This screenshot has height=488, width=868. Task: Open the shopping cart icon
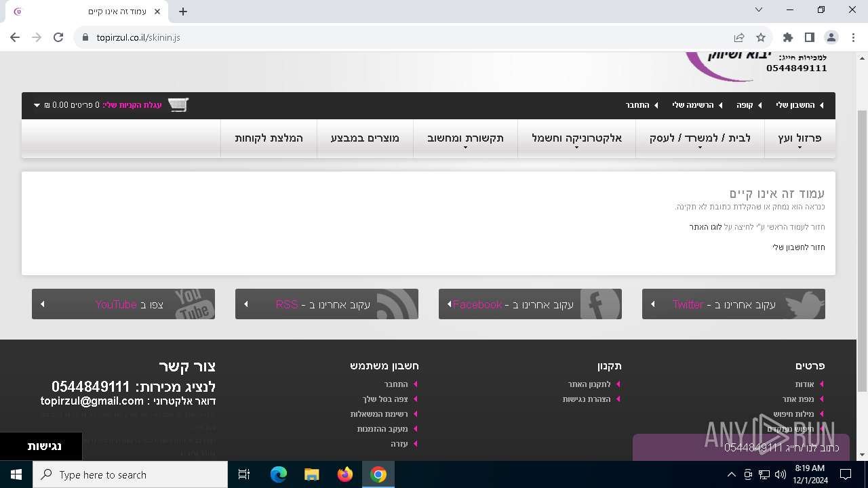coord(178,105)
